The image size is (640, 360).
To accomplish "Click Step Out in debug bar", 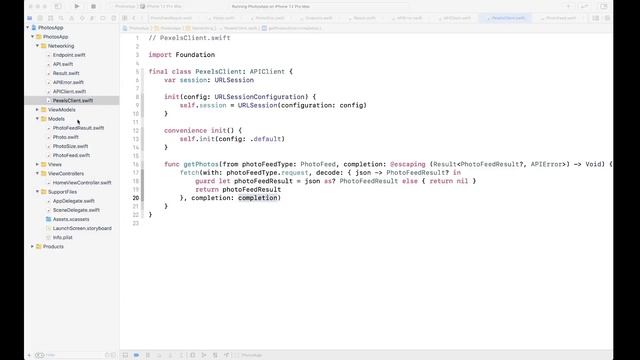I will (x=181, y=355).
